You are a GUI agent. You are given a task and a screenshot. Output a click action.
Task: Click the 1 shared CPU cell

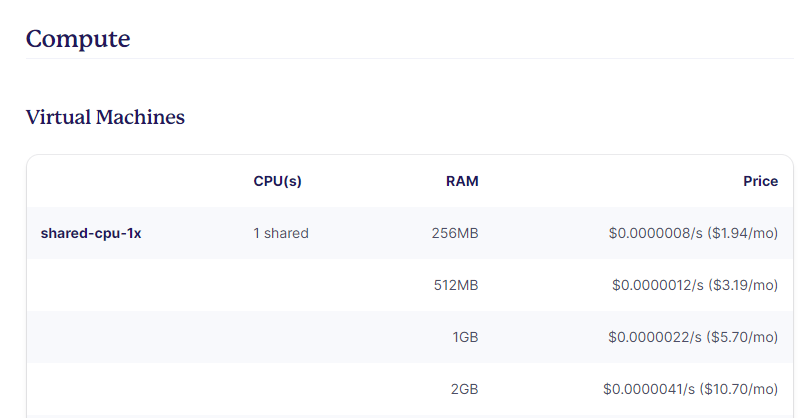(281, 233)
